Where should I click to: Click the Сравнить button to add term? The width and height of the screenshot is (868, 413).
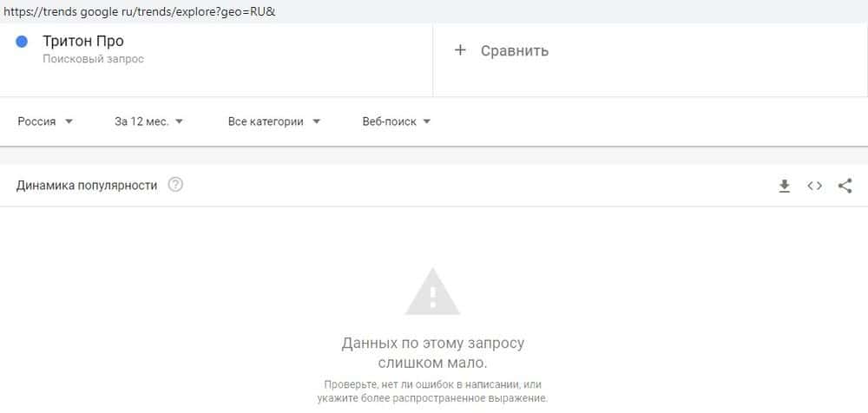tap(501, 50)
